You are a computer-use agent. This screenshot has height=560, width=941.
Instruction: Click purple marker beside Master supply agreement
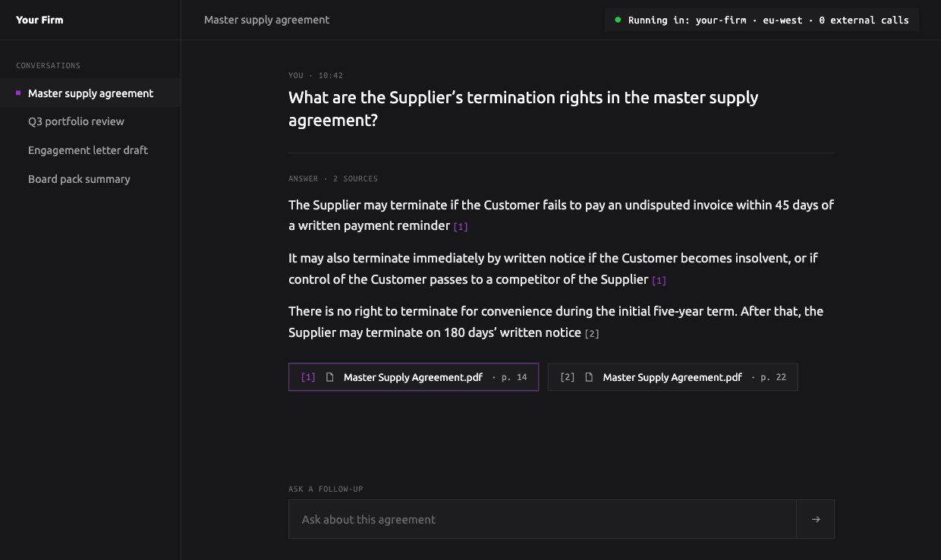pyautogui.click(x=18, y=93)
